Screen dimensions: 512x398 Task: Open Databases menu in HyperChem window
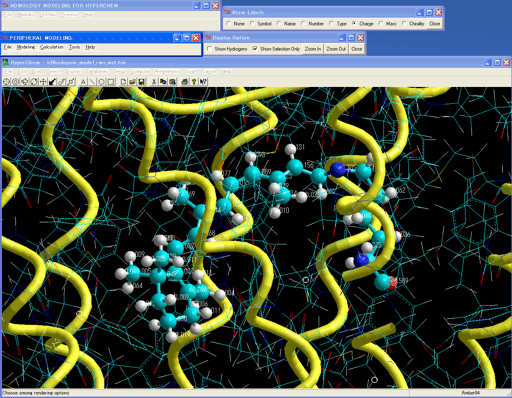(97, 71)
